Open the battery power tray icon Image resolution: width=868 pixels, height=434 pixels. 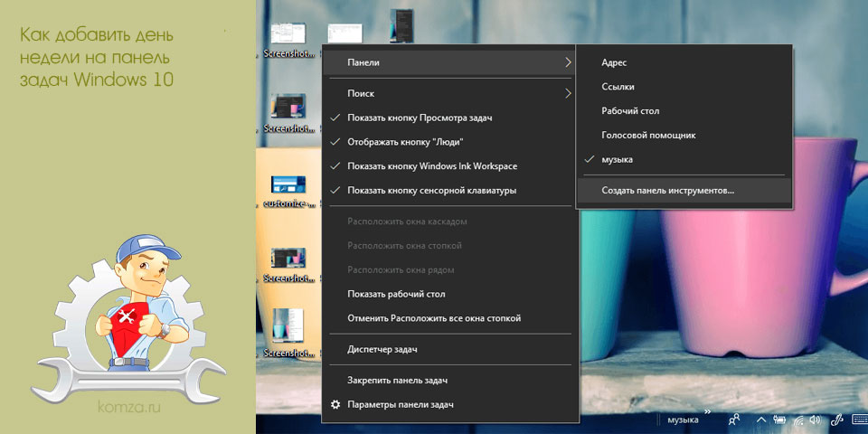[x=779, y=419]
